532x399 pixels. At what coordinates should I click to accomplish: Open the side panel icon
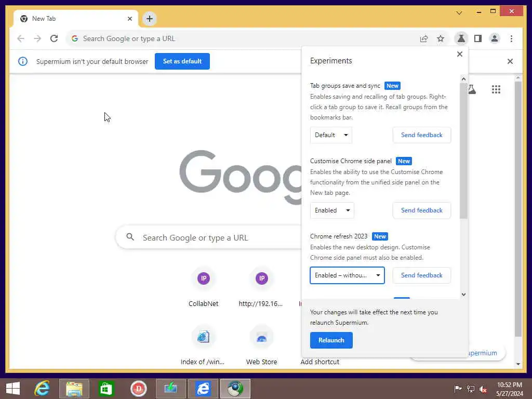coord(478,38)
